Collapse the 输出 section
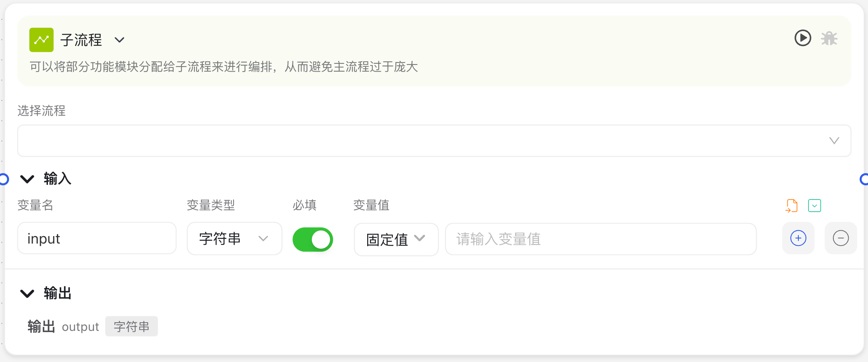 (27, 294)
